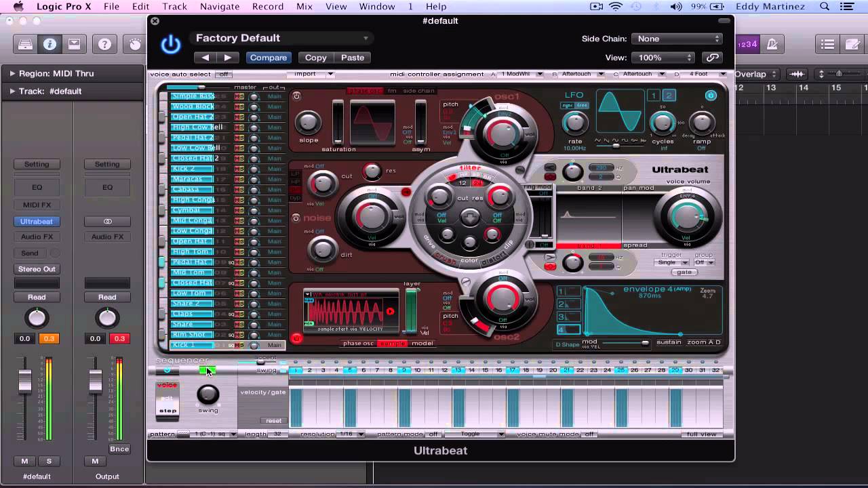This screenshot has width=868, height=488.
Task: Click the waveform zoom icon near Overlap
Action: 797,74
